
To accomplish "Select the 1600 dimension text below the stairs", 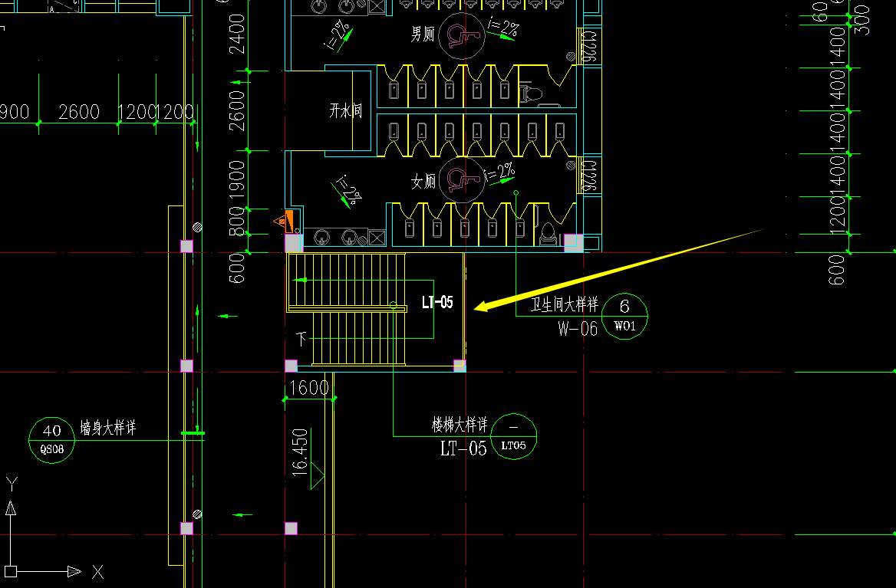I will tap(308, 388).
